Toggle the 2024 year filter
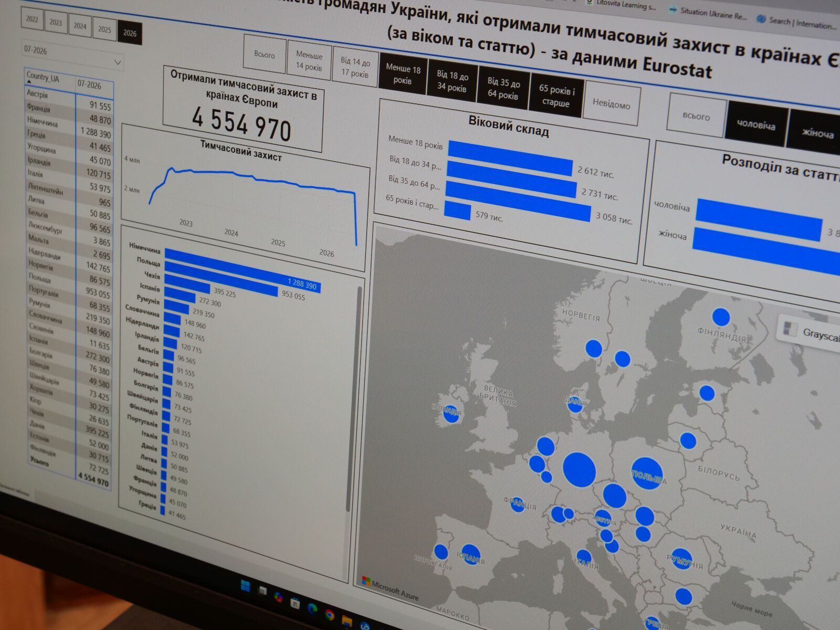Viewport: 840px width, 630px height. [x=80, y=26]
